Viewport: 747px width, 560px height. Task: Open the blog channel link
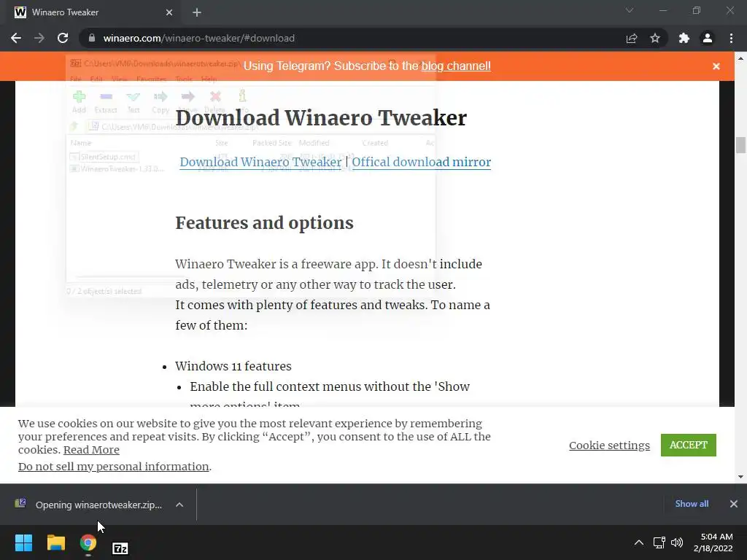(x=456, y=66)
